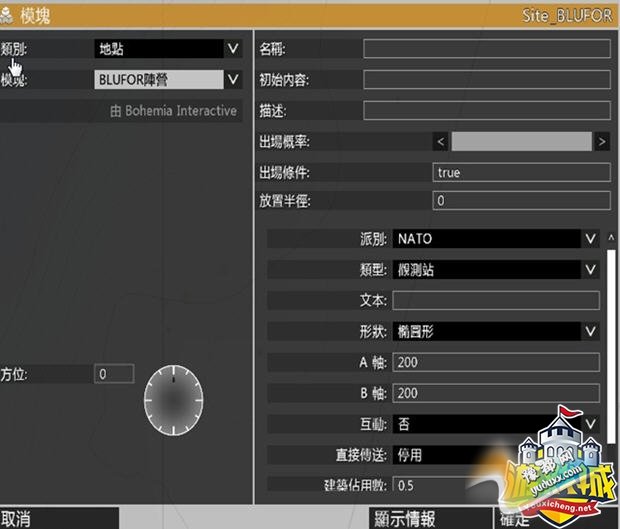Open the 派別 dropdown set to NATO
This screenshot has height=529, width=620.
(496, 239)
